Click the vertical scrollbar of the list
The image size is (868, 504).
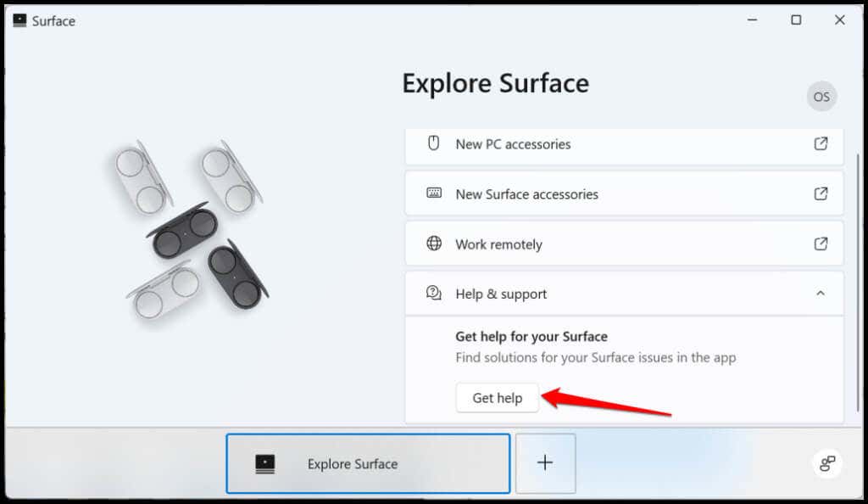coord(859,283)
